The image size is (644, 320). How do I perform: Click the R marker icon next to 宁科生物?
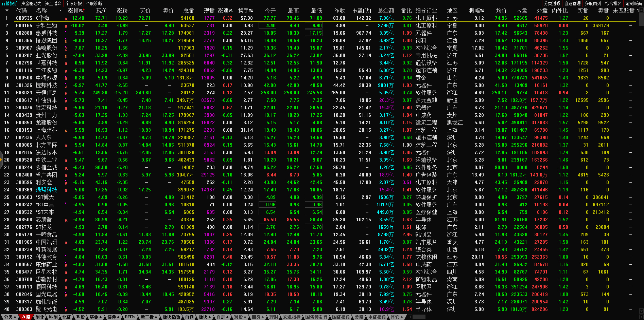point(66,26)
